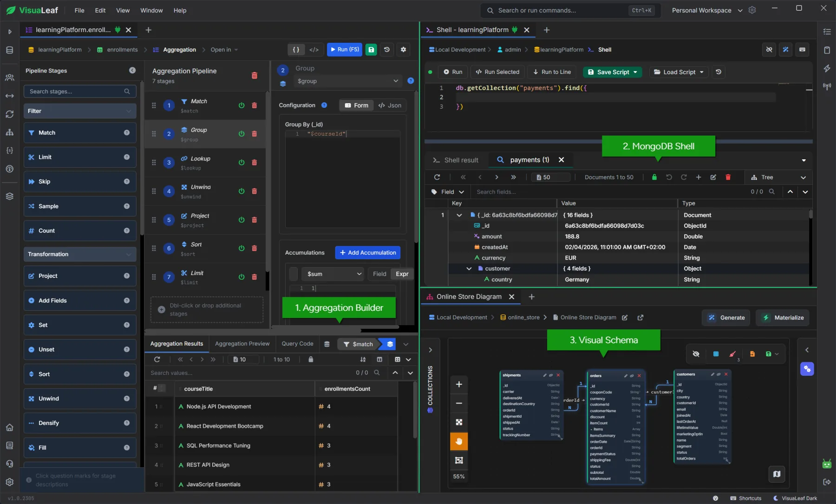The height and width of the screenshot is (504, 836).
Task: Click the fit to screen icon in the Online Store diagram
Action: [459, 422]
